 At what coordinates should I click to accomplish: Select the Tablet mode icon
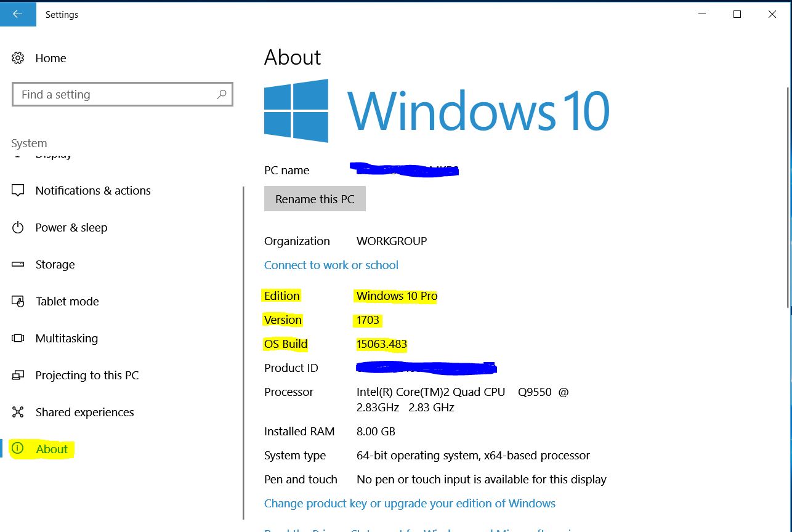tap(18, 301)
